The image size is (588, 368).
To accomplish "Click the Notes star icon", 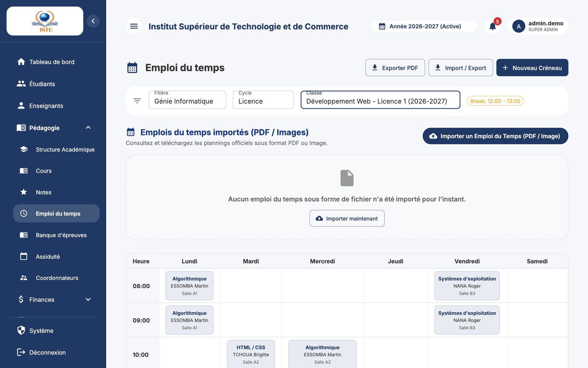I will point(24,192).
